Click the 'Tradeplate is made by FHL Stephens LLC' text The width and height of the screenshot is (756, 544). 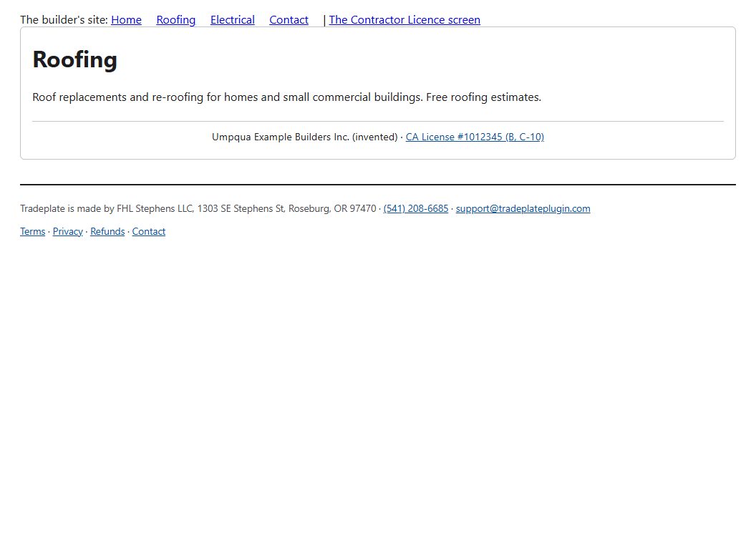point(107,208)
